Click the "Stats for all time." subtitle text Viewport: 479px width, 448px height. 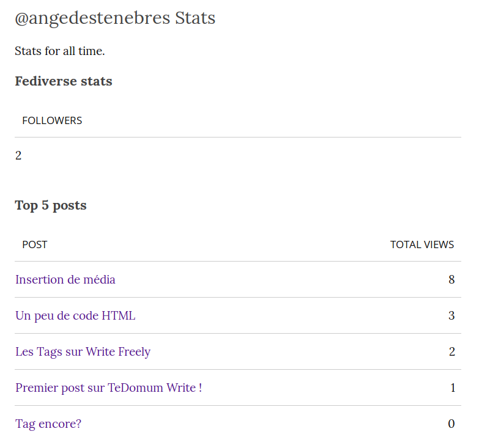pos(60,51)
